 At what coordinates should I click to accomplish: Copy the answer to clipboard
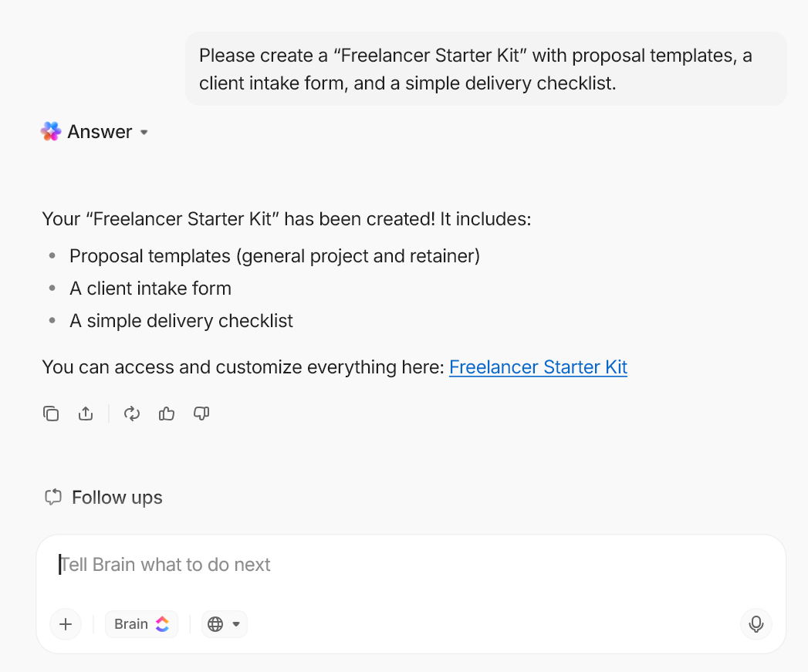click(51, 414)
